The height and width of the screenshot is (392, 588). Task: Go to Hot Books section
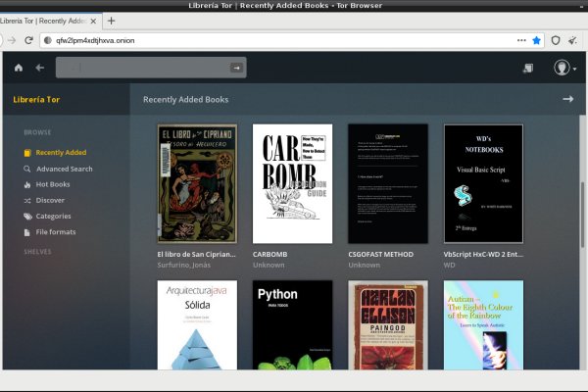tap(53, 184)
